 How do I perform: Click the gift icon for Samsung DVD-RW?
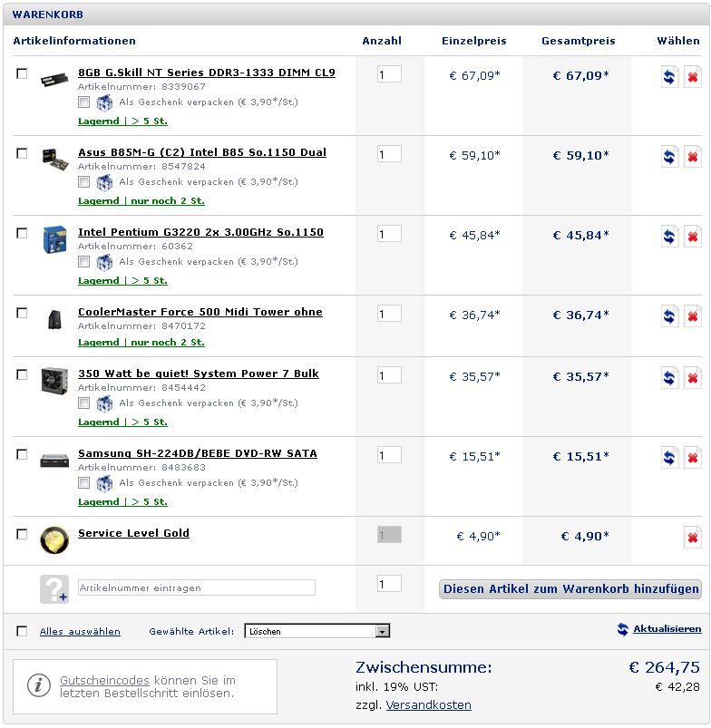(x=104, y=483)
